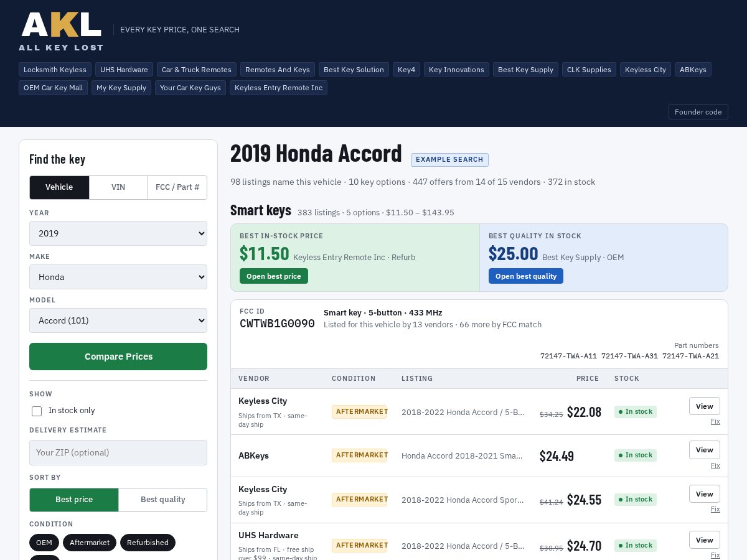This screenshot has width=747, height=560.
Task: Click Fix on the $22.08 row
Action: pyautogui.click(x=715, y=421)
